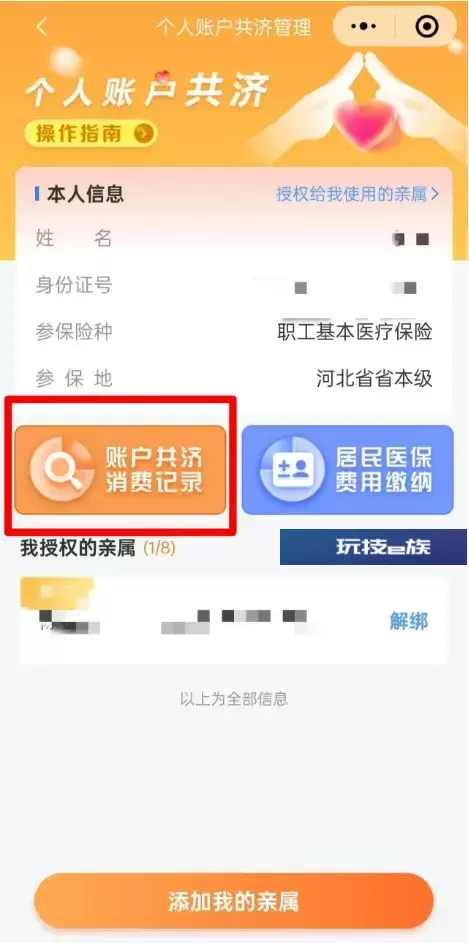Tap the yellow tag on the relative entry
469x943 pixels.
[57, 592]
